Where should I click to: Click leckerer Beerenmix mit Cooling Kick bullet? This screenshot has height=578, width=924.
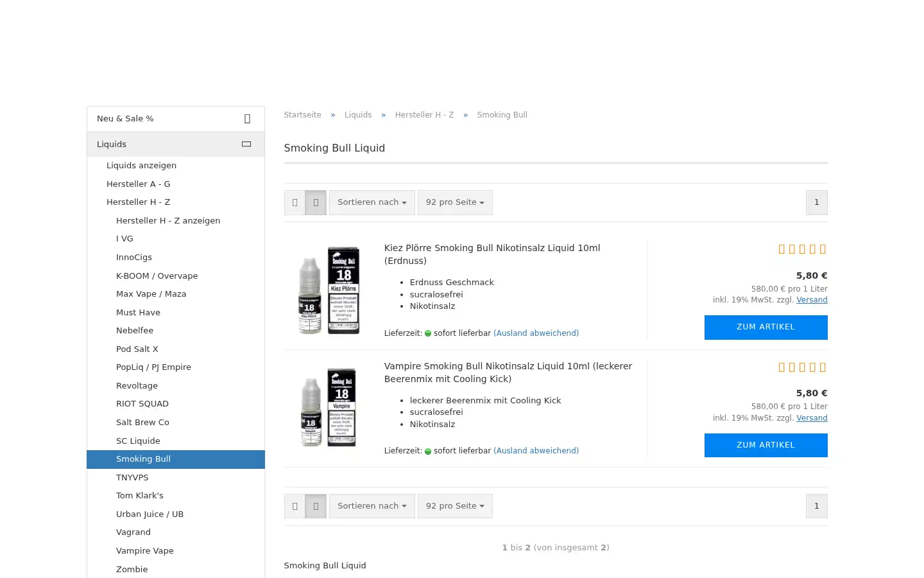[x=485, y=401]
